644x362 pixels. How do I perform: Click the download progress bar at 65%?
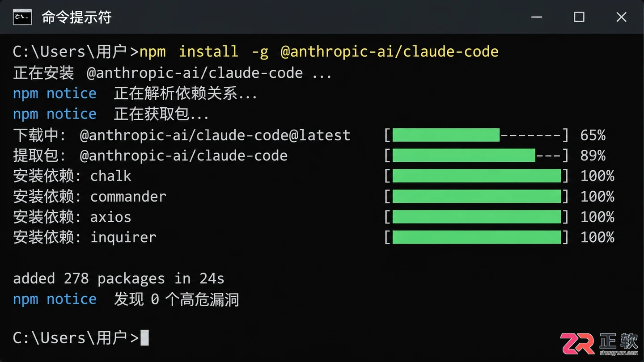(476, 135)
